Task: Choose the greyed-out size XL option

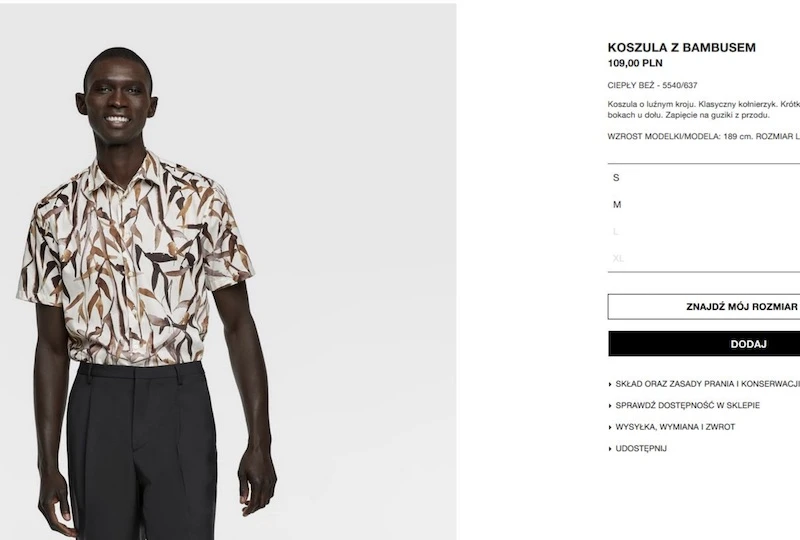Action: tap(704, 258)
